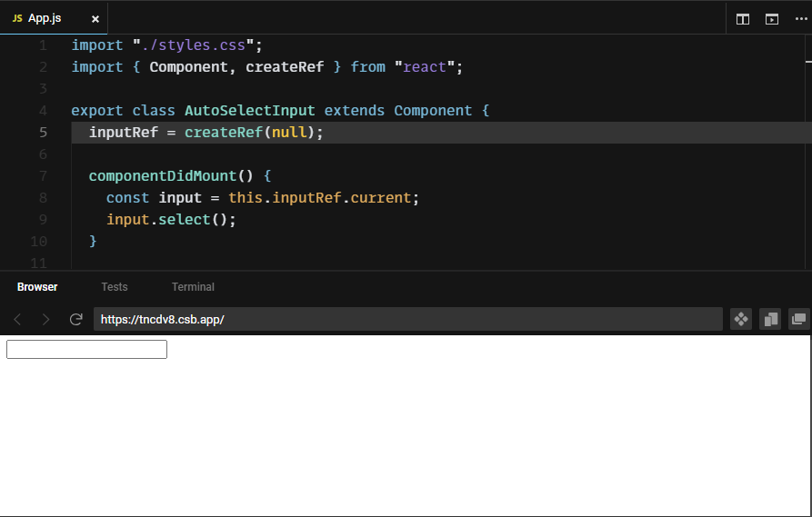Select the App.js file tab

[54, 19]
